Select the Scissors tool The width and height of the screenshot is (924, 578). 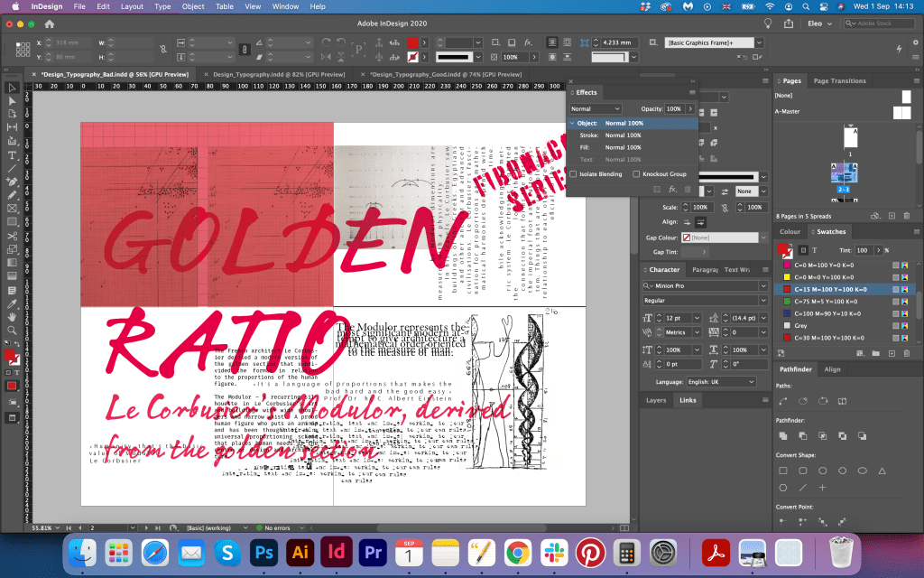pos(13,236)
